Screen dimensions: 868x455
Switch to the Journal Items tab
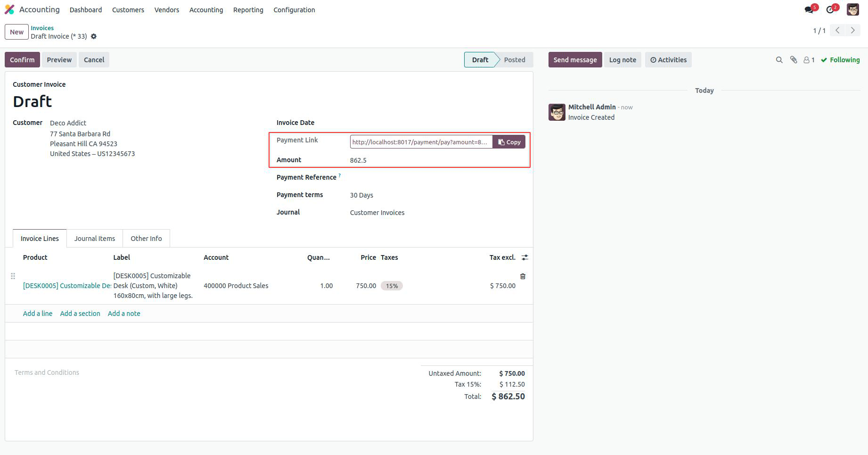click(x=94, y=238)
